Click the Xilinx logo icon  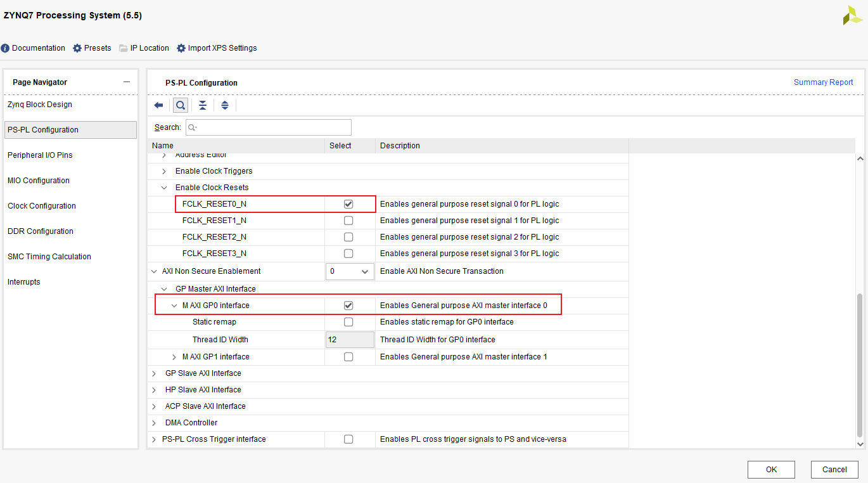click(852, 15)
